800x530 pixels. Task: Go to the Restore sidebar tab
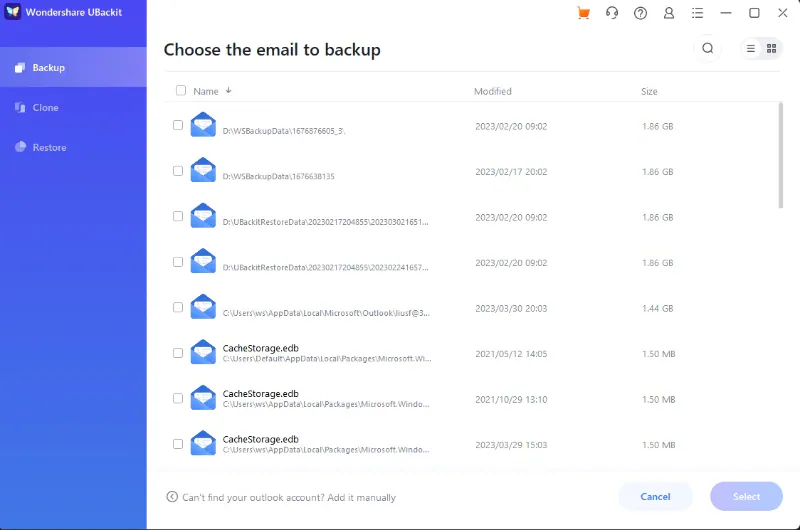[x=49, y=147]
